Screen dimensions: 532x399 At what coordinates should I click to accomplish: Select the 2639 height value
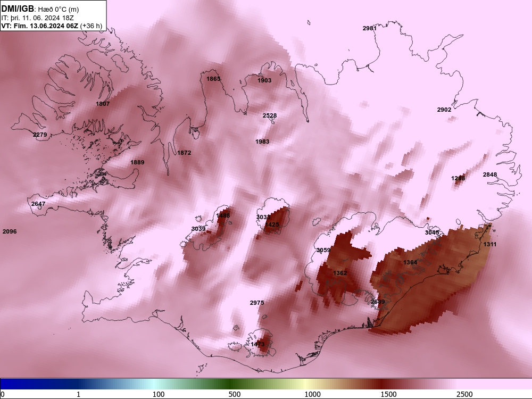[378, 302]
